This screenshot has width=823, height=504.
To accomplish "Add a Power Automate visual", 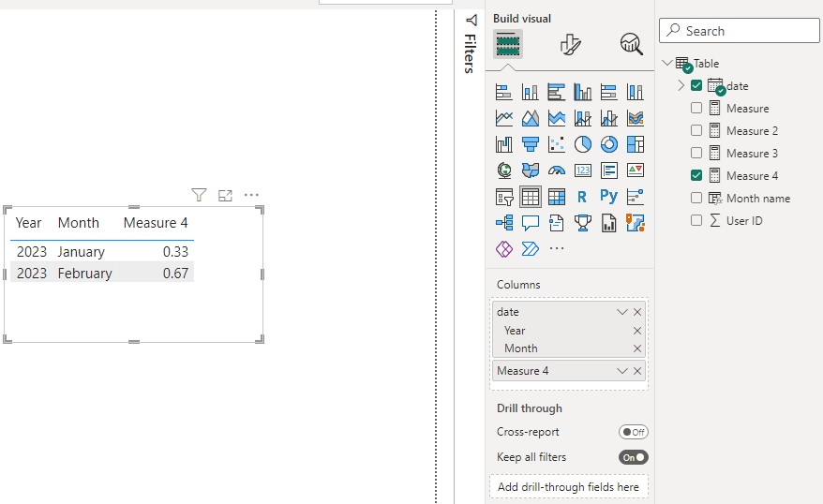I will pos(531,248).
